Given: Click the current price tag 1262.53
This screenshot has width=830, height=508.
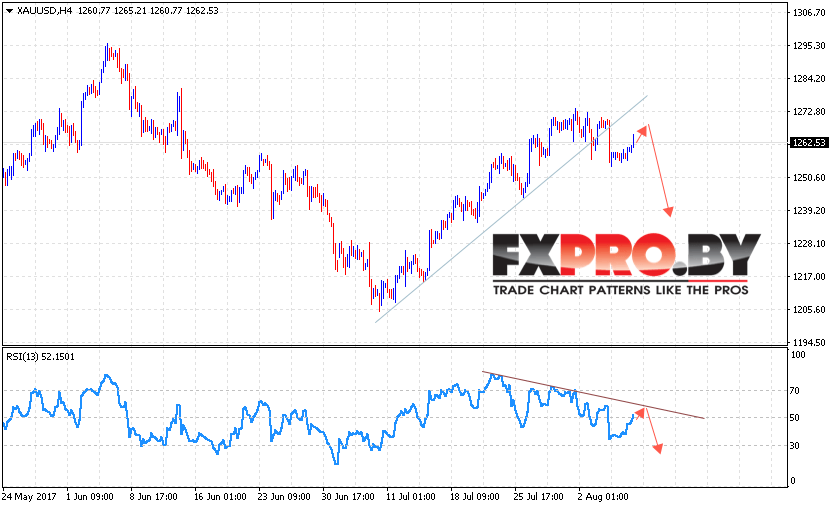Looking at the screenshot, I should (808, 143).
